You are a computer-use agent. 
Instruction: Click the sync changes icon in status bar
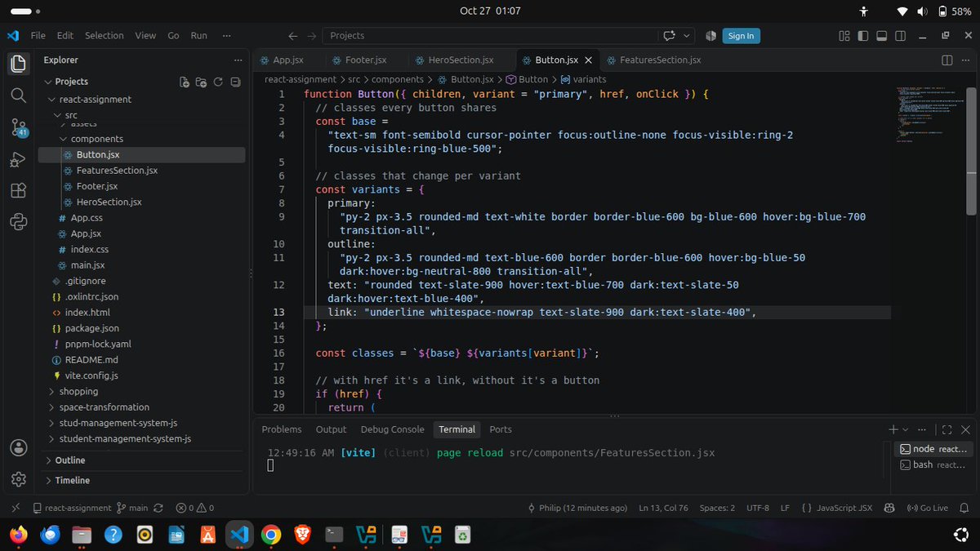158,508
